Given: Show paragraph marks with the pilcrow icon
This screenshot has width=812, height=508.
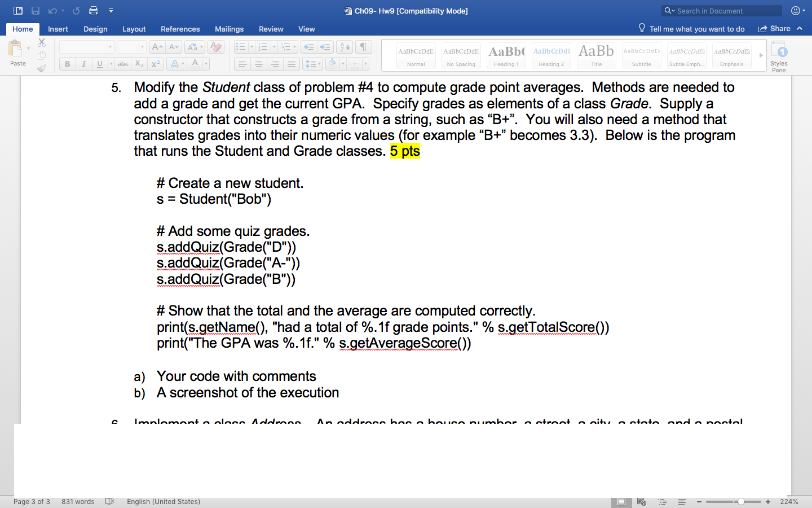Looking at the screenshot, I should pos(363,46).
